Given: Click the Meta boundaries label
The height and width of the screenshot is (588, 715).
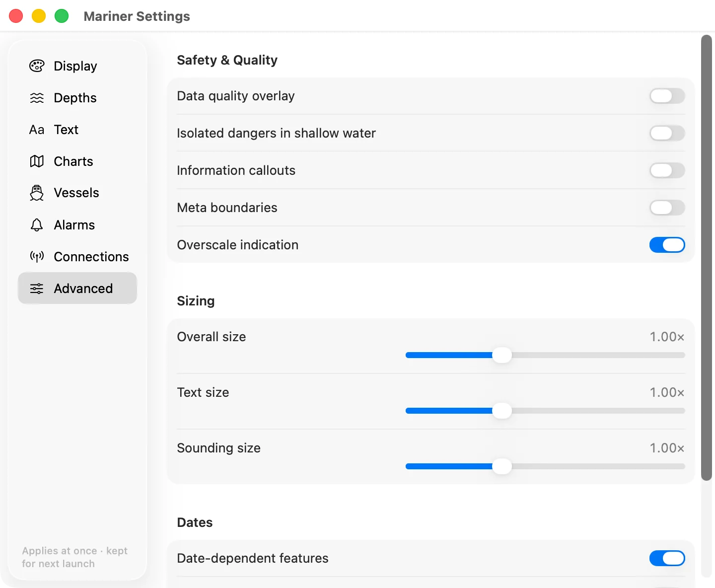Looking at the screenshot, I should pyautogui.click(x=227, y=208).
